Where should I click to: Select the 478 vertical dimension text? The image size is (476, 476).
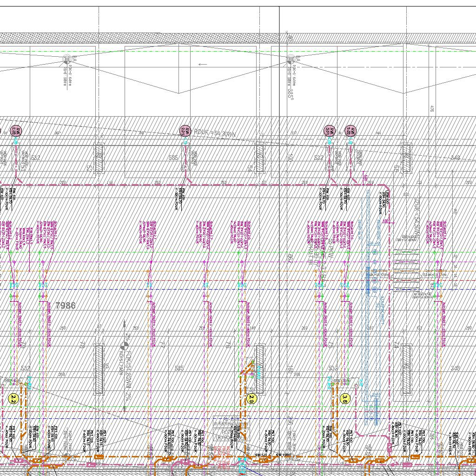click(432, 109)
